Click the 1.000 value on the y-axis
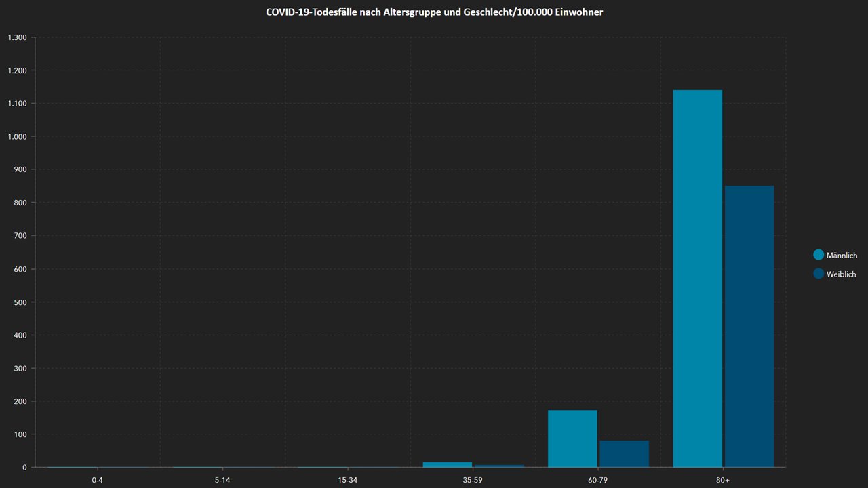The height and width of the screenshot is (488, 868). click(17, 137)
